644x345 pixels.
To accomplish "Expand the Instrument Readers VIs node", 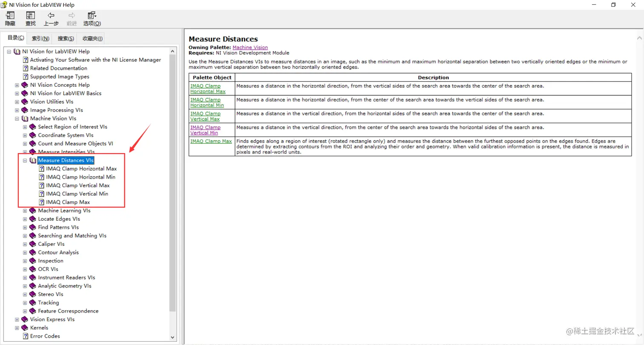I will (25, 278).
